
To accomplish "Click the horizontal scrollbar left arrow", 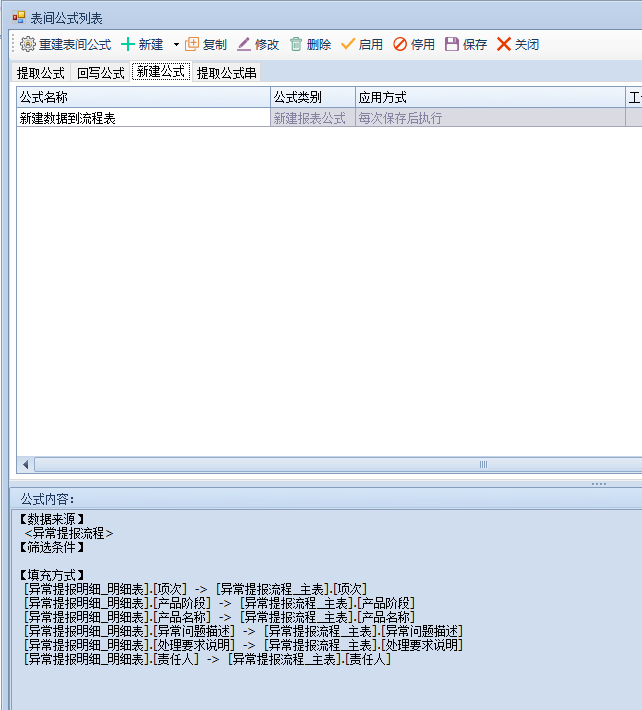I will tap(26, 465).
